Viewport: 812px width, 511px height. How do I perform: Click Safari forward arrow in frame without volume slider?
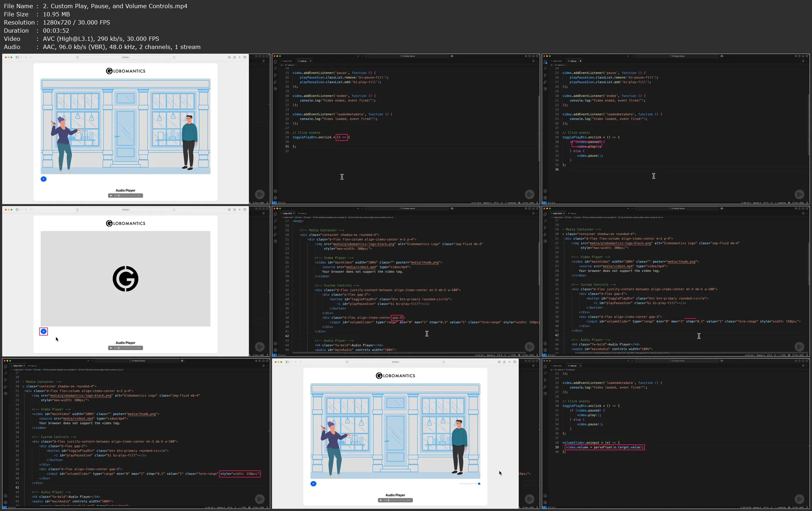click(x=31, y=57)
